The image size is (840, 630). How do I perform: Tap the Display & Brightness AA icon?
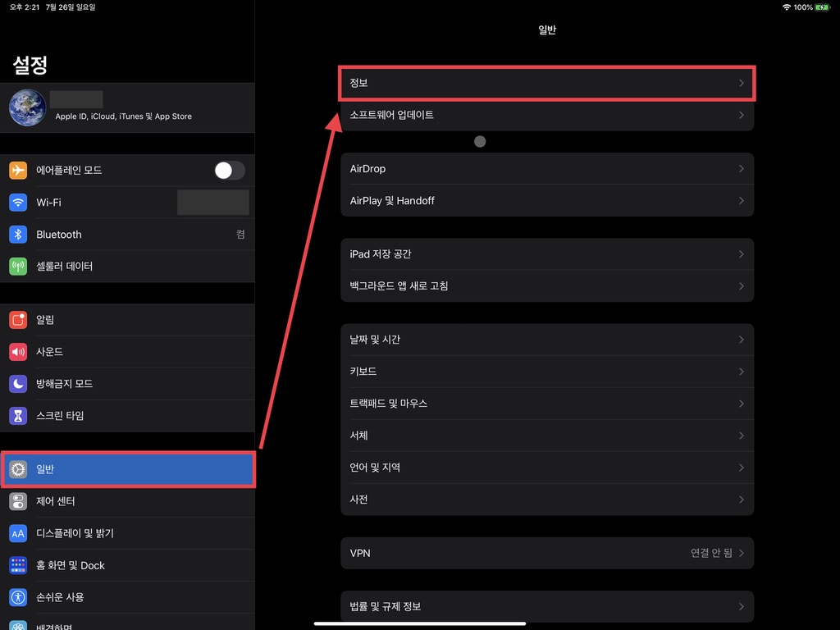pos(18,533)
